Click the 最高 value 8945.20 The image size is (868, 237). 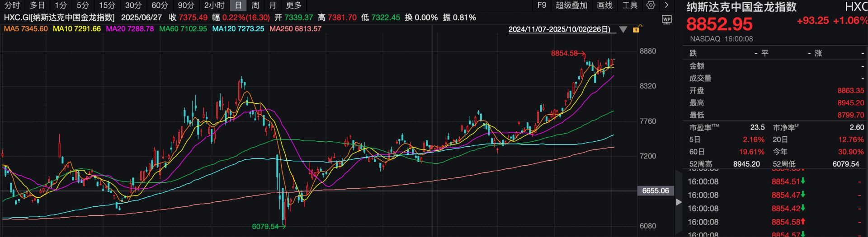(x=850, y=102)
